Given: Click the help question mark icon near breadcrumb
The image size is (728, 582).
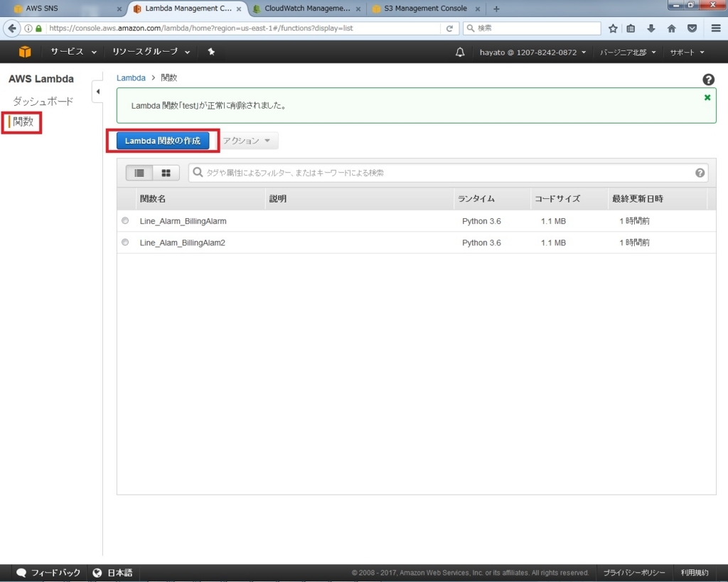Looking at the screenshot, I should (708, 80).
